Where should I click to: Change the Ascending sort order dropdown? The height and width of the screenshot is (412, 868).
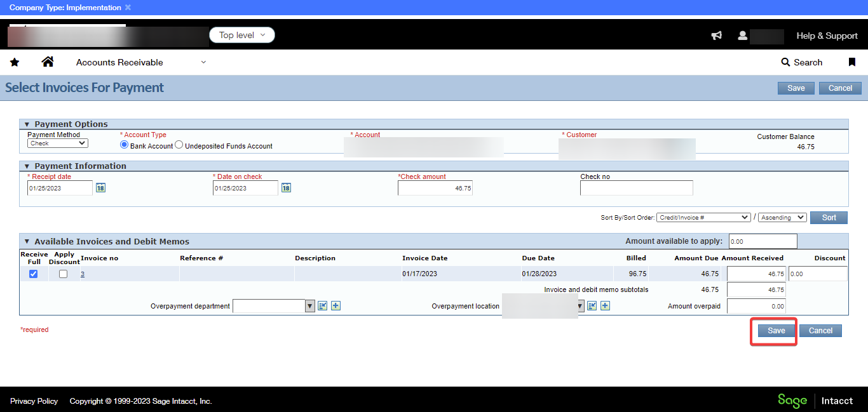point(782,217)
